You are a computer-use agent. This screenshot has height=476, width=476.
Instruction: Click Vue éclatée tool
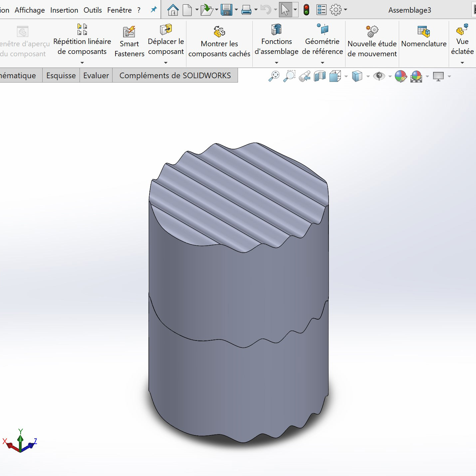462,39
